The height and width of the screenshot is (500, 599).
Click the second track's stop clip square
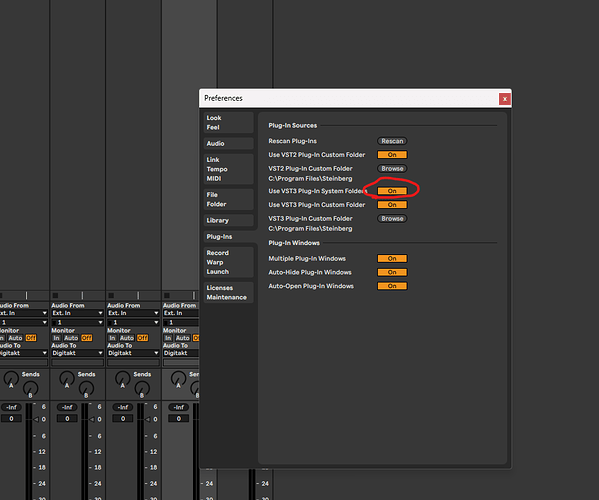click(55, 295)
